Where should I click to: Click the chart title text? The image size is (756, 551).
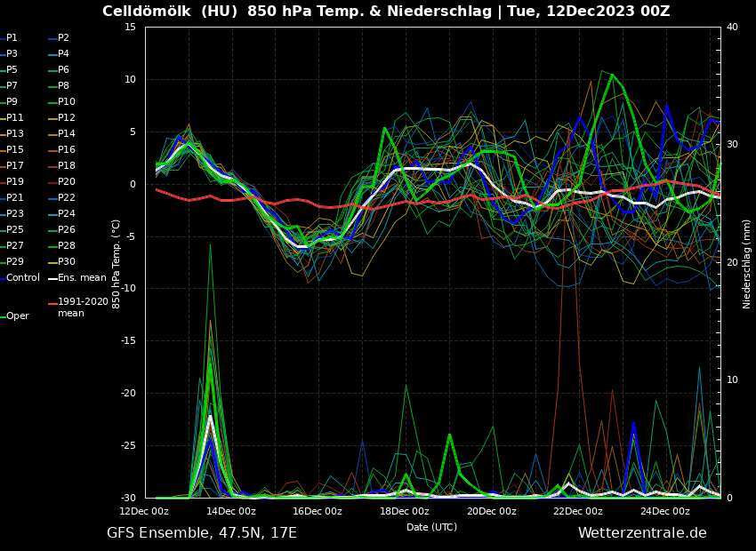click(386, 12)
